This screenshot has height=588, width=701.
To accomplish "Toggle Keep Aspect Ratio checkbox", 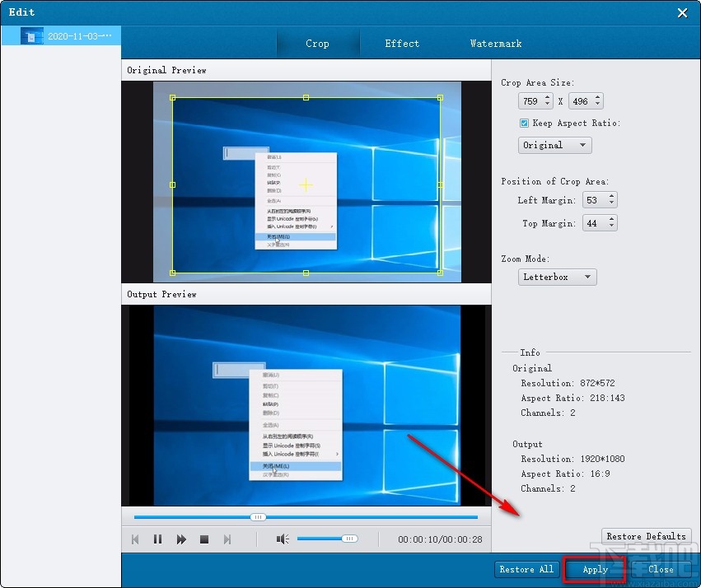I will 525,123.
